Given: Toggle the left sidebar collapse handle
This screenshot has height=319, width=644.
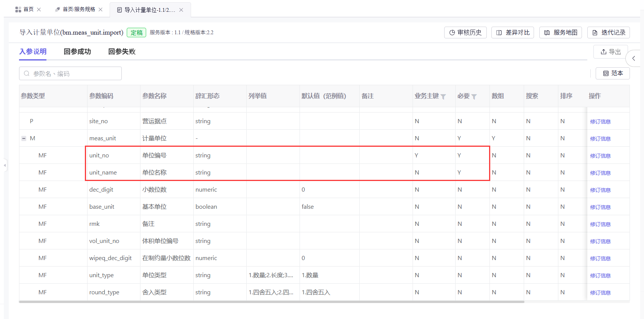Looking at the screenshot, I should [x=5, y=165].
